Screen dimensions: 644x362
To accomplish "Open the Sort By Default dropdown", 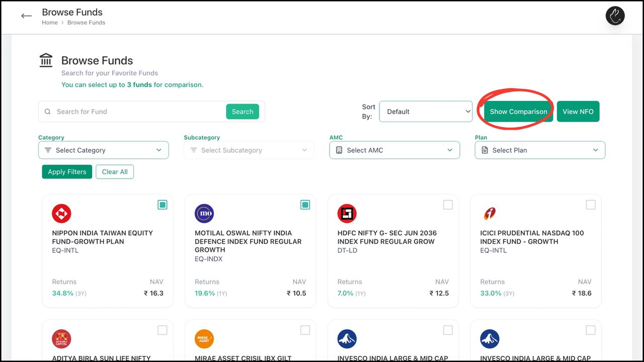I will point(426,112).
